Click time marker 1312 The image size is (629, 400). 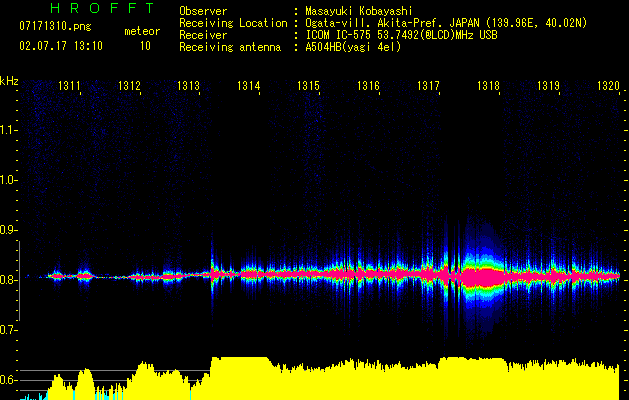tap(129, 86)
